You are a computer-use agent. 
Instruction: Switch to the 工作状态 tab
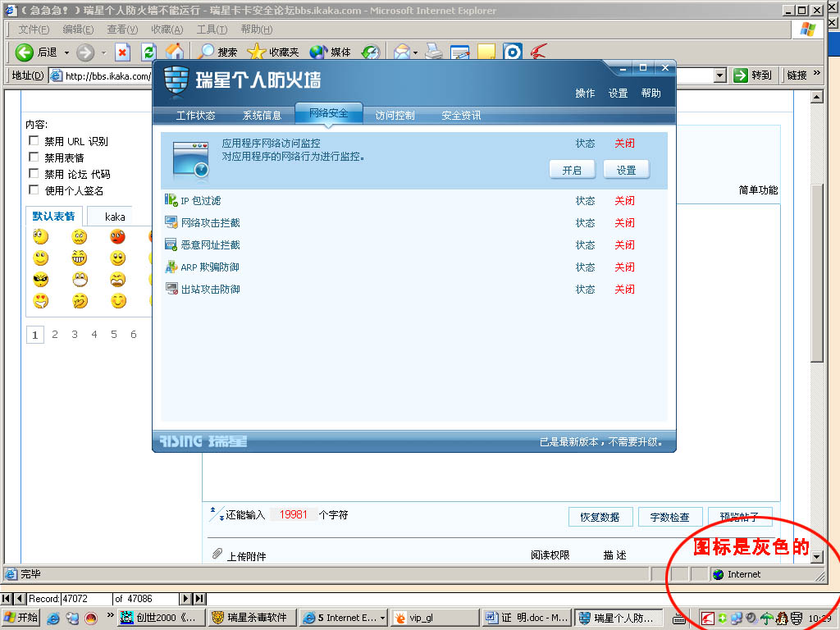click(195, 115)
